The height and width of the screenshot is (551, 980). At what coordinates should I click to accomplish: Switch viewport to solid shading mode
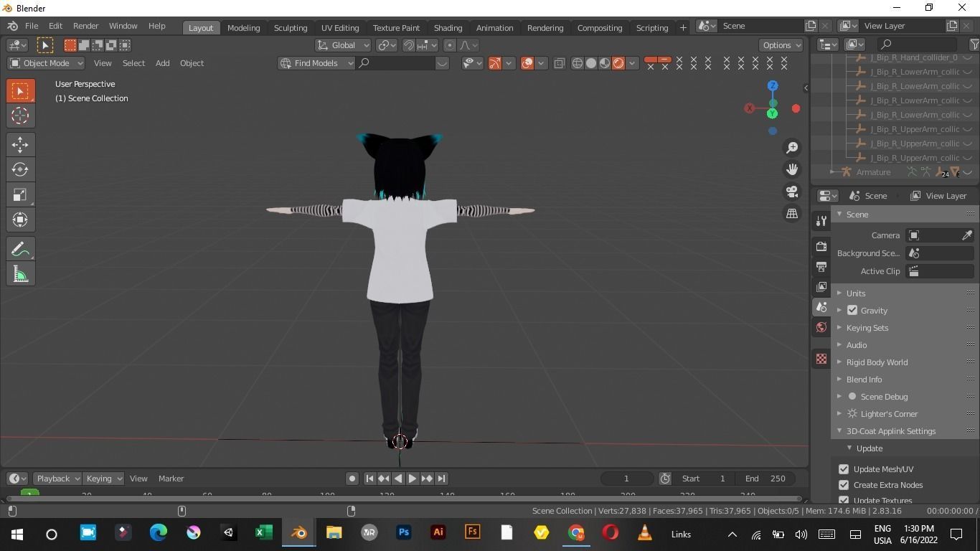[x=591, y=63]
